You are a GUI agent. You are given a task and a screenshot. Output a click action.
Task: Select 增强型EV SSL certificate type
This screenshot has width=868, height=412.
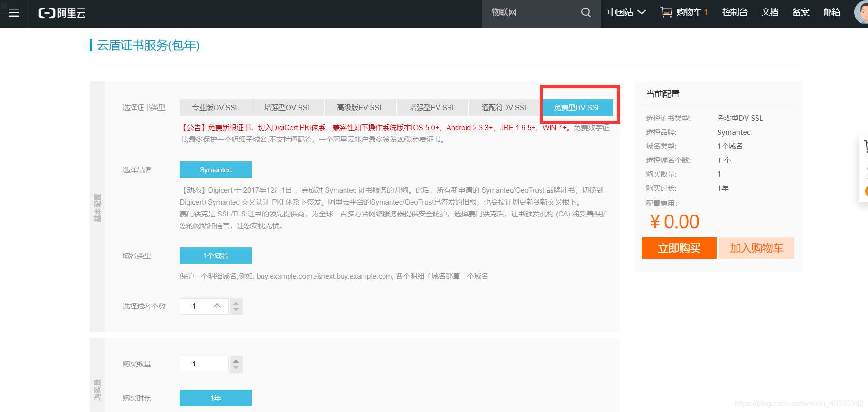coord(433,108)
